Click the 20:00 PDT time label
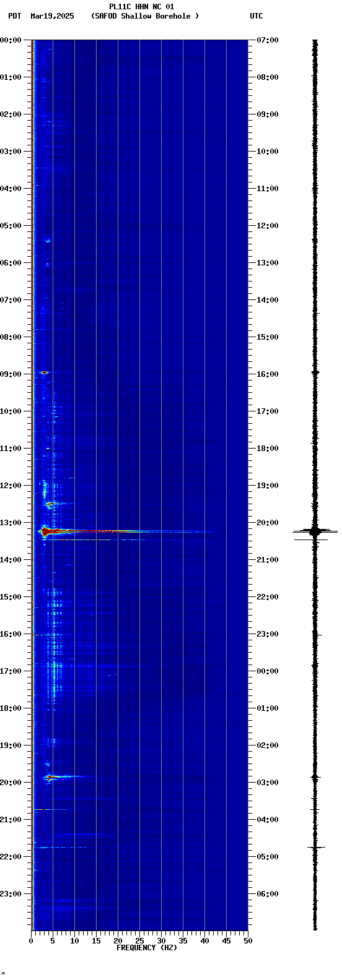The image size is (342, 980). 11,783
